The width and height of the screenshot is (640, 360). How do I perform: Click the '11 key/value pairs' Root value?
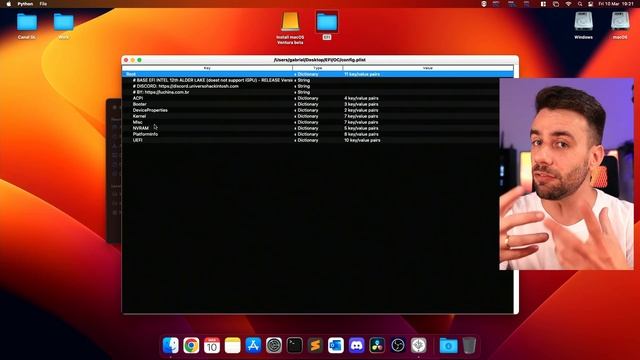(x=362, y=74)
